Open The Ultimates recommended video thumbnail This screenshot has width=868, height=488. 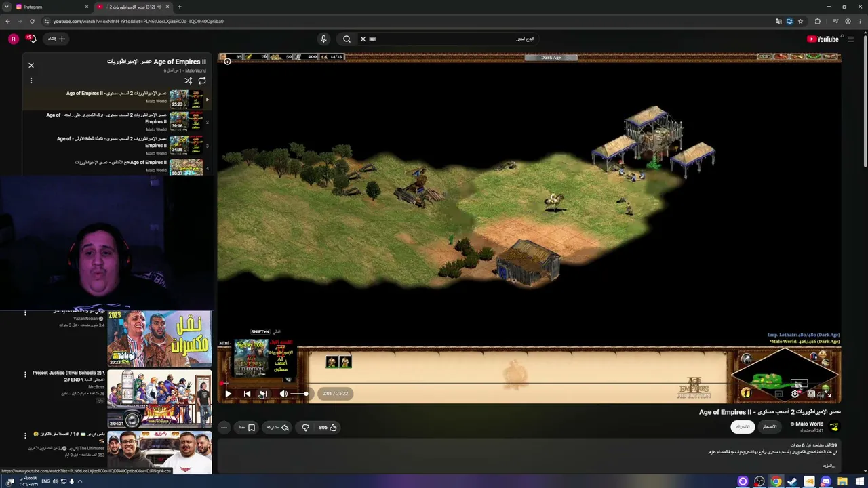pyautogui.click(x=159, y=453)
